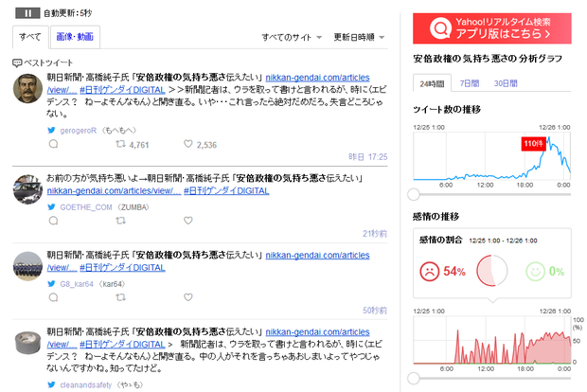Viewport: 587px width, 392px height.
Task: Click the 50秒前 timestamp
Action: tap(375, 311)
